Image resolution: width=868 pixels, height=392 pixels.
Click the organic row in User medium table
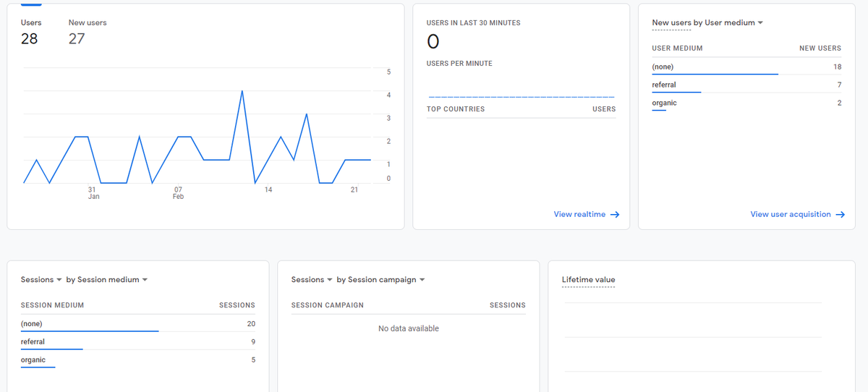pos(746,103)
